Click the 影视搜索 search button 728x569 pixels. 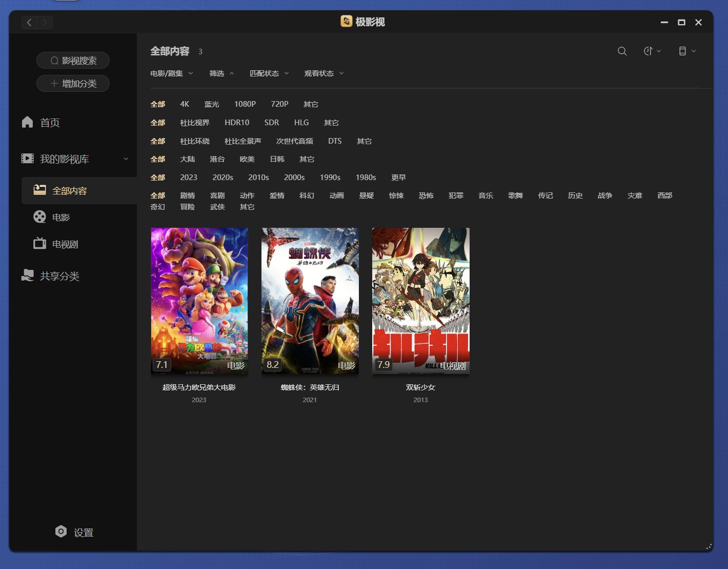(73, 61)
